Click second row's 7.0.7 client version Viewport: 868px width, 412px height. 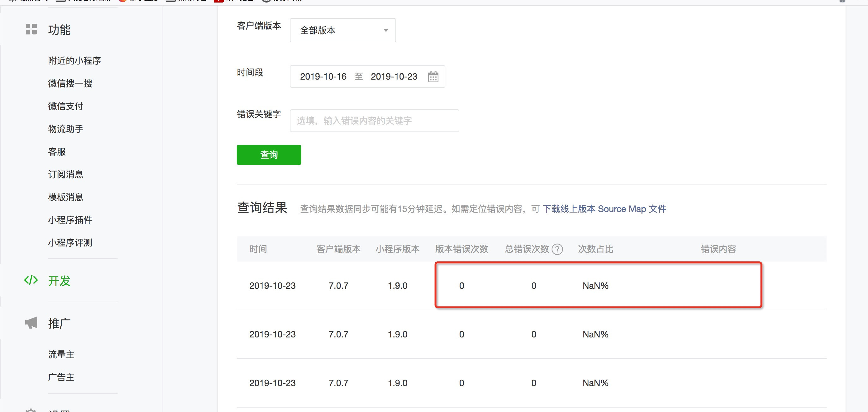(338, 334)
